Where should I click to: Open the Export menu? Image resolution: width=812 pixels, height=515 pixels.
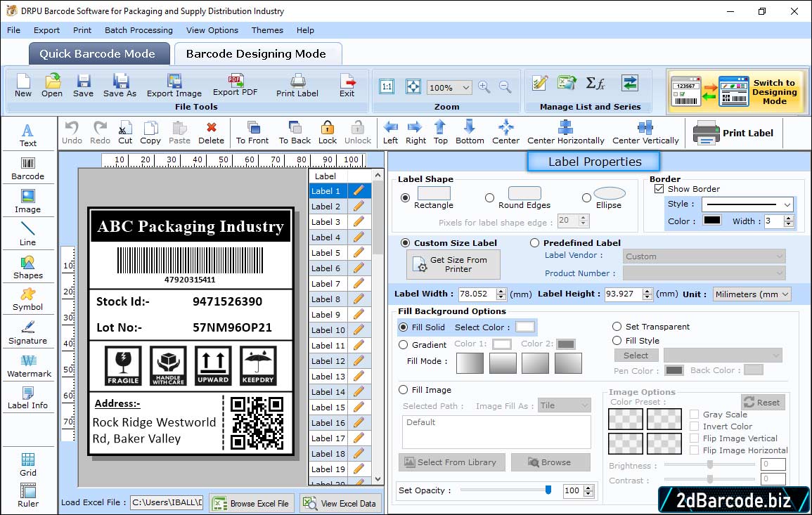tap(46, 30)
